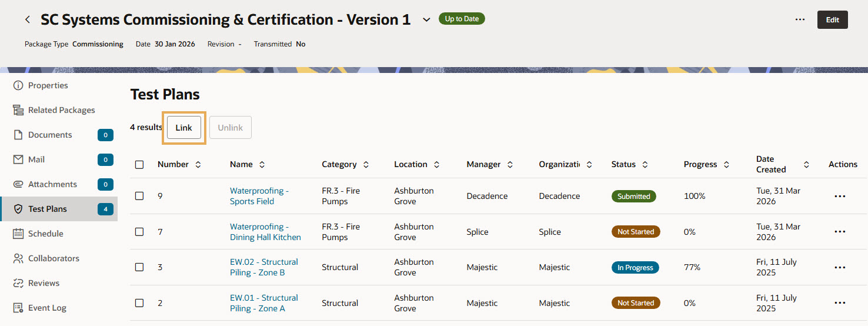The width and height of the screenshot is (868, 326).
Task: Tick the select-all checkbox in table header
Action: [139, 165]
